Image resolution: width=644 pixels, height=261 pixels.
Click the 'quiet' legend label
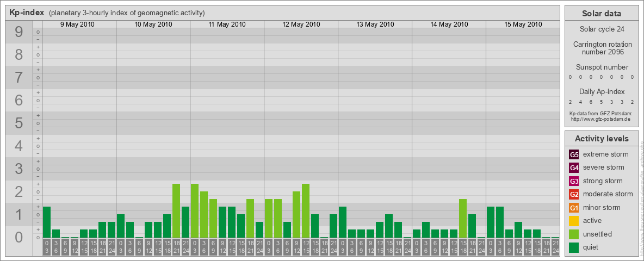point(592,247)
